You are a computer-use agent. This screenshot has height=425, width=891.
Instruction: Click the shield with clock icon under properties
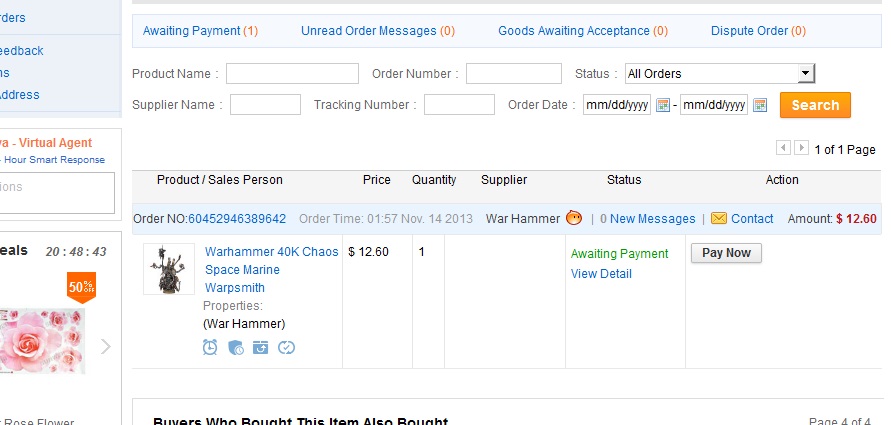pyautogui.click(x=236, y=347)
